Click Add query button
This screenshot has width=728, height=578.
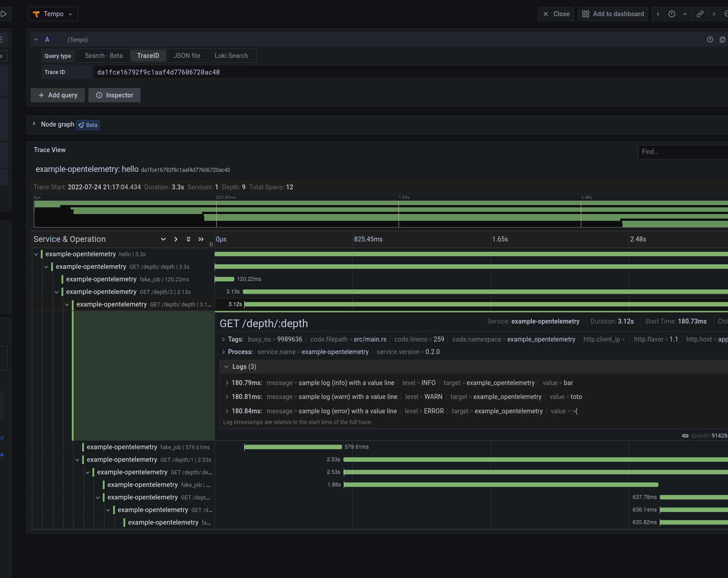click(x=57, y=95)
